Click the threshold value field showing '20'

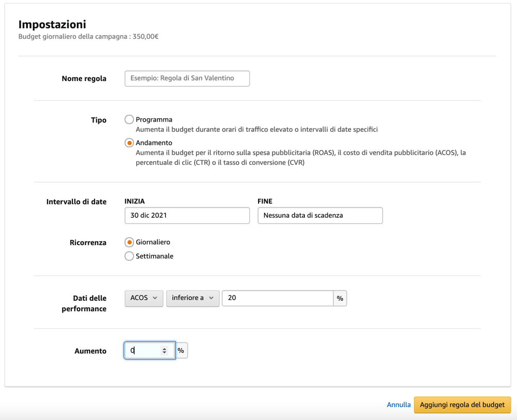pyautogui.click(x=279, y=298)
